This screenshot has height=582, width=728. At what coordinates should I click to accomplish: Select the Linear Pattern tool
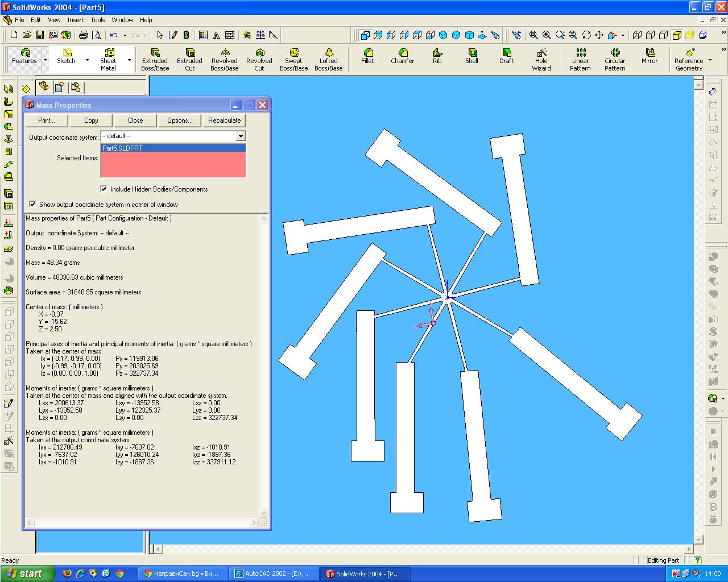(580, 59)
